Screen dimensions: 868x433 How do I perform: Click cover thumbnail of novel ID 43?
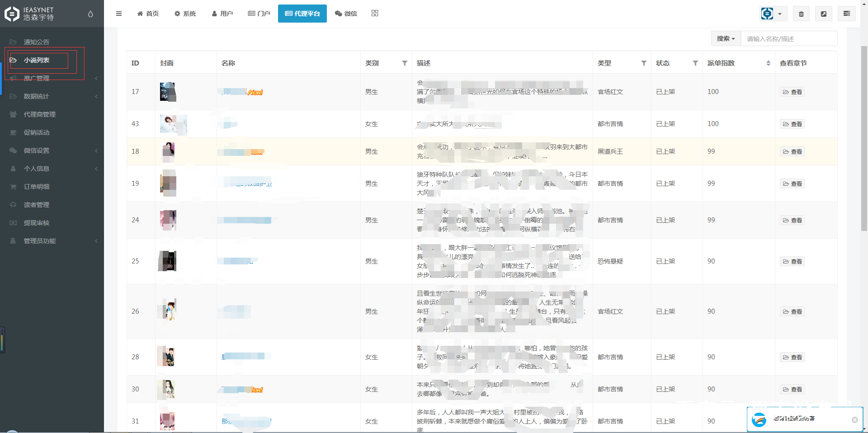pyautogui.click(x=173, y=124)
